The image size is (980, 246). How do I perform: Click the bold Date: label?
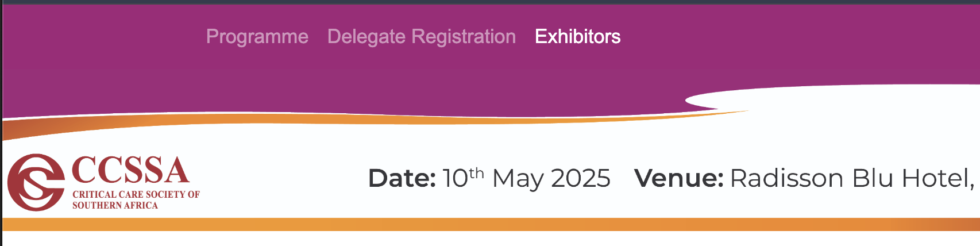pyautogui.click(x=402, y=178)
